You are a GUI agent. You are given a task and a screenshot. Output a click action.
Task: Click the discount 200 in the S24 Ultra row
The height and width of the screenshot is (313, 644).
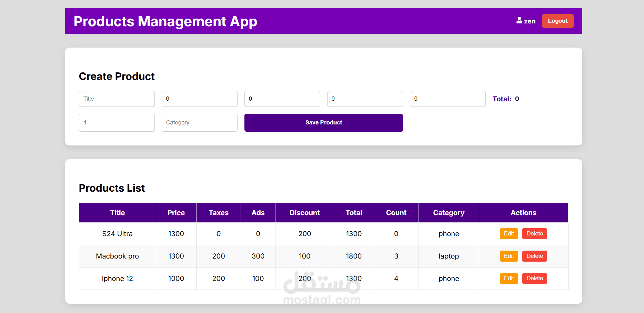click(x=305, y=234)
